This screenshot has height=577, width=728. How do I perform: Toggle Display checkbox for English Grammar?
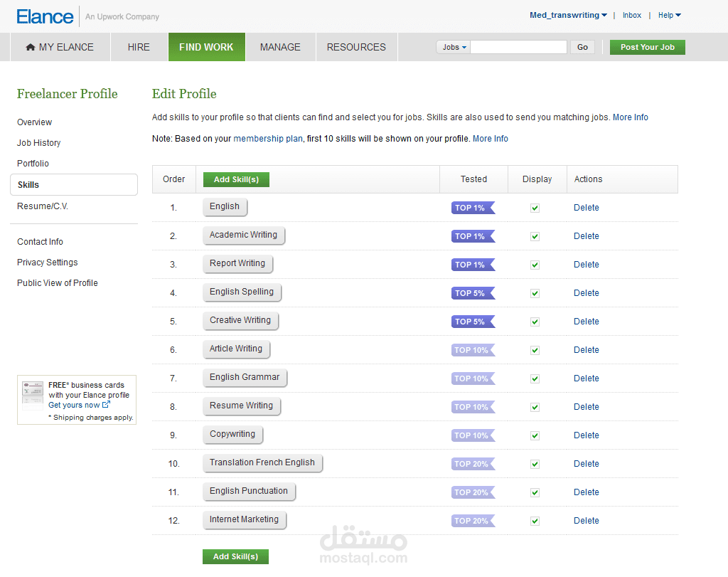(x=535, y=379)
